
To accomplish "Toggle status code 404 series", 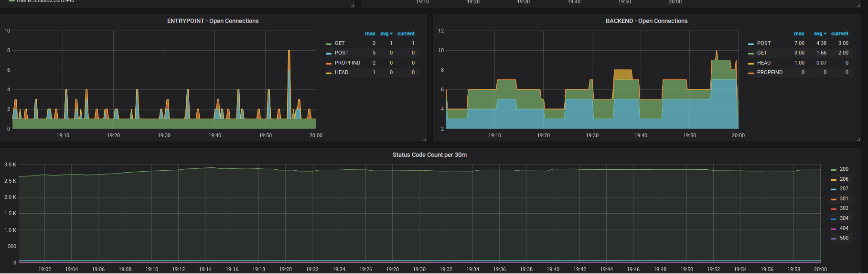I will point(844,228).
